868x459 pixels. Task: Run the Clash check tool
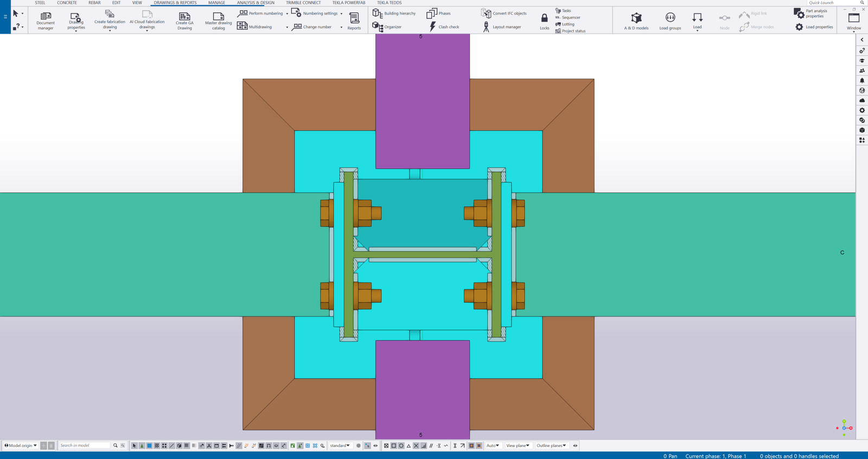(x=444, y=27)
